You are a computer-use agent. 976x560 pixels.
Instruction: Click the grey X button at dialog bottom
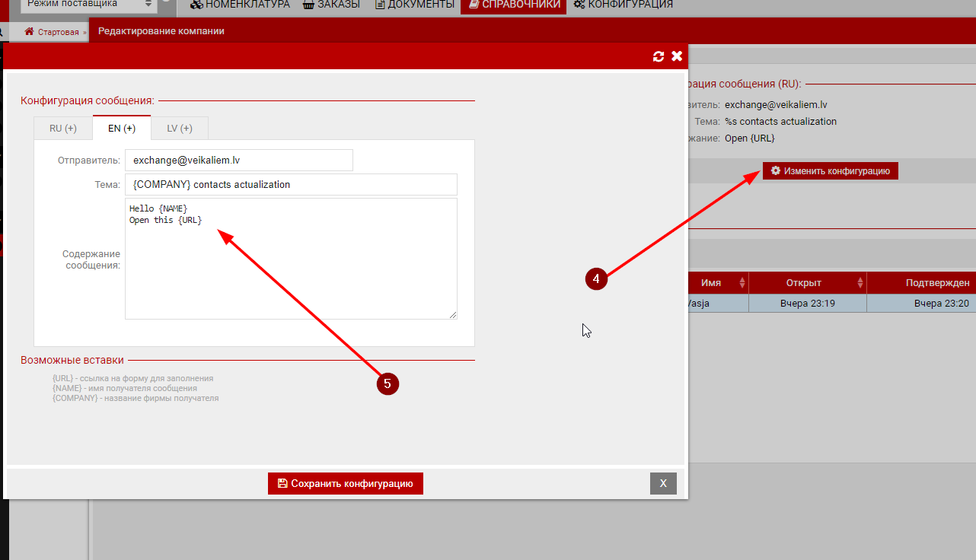pos(663,483)
